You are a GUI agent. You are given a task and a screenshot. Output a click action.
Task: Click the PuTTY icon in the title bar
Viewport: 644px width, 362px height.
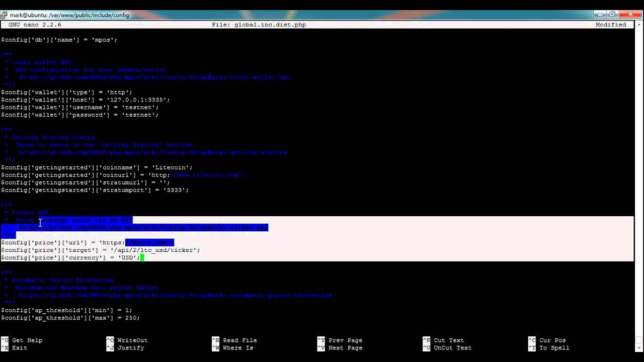point(4,15)
